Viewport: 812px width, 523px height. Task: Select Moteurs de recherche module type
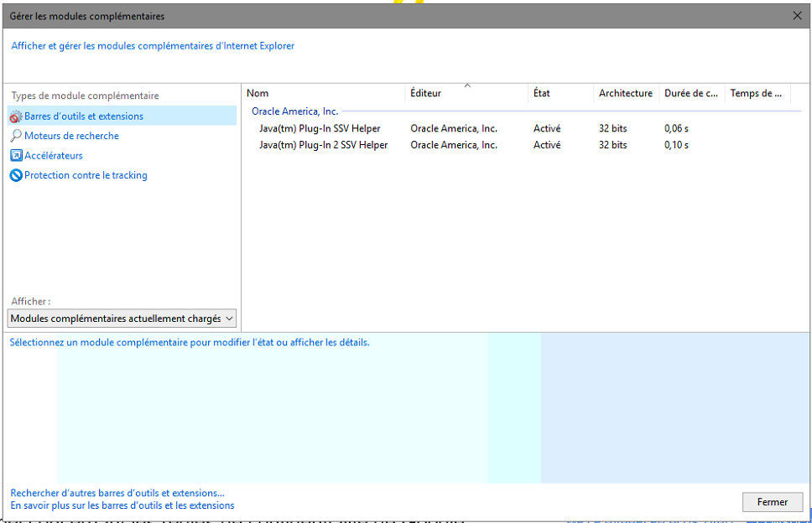tap(71, 136)
